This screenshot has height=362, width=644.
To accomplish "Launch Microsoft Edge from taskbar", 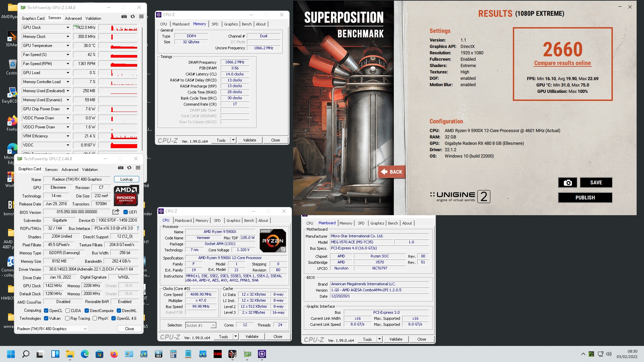I will coord(85,354).
